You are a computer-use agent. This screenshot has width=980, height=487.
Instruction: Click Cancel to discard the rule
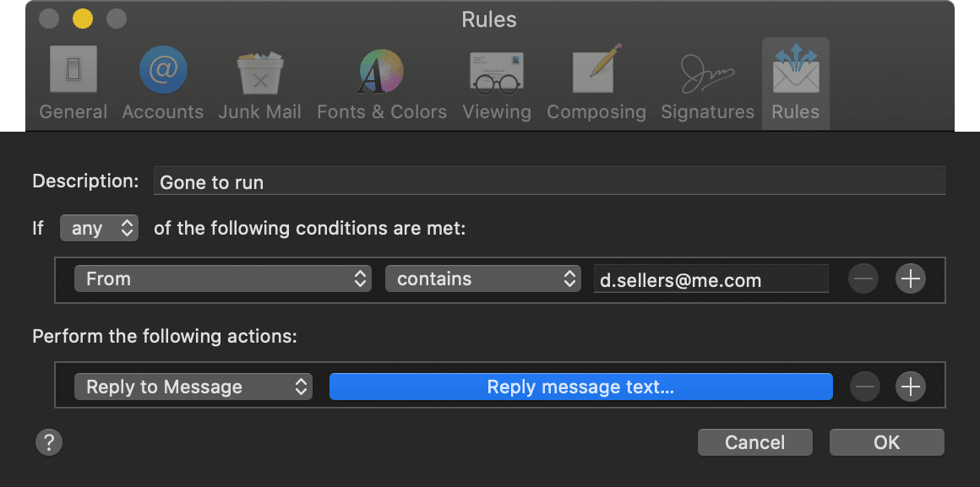tap(754, 442)
